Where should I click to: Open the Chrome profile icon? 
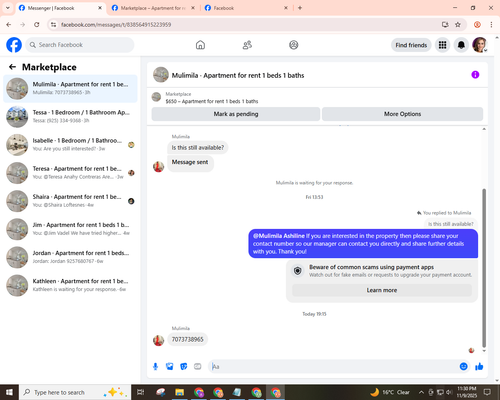477,24
